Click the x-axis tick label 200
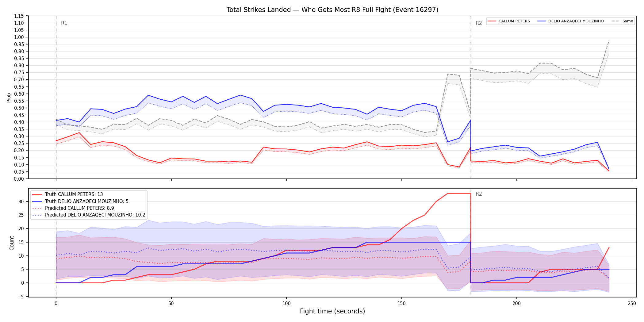Screen dimensions: 644x322 coord(516,304)
